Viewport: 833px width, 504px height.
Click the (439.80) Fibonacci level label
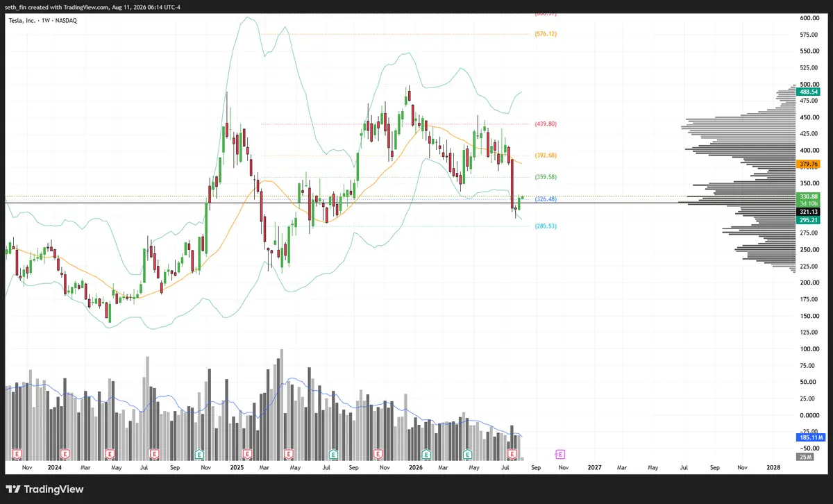(x=546, y=124)
